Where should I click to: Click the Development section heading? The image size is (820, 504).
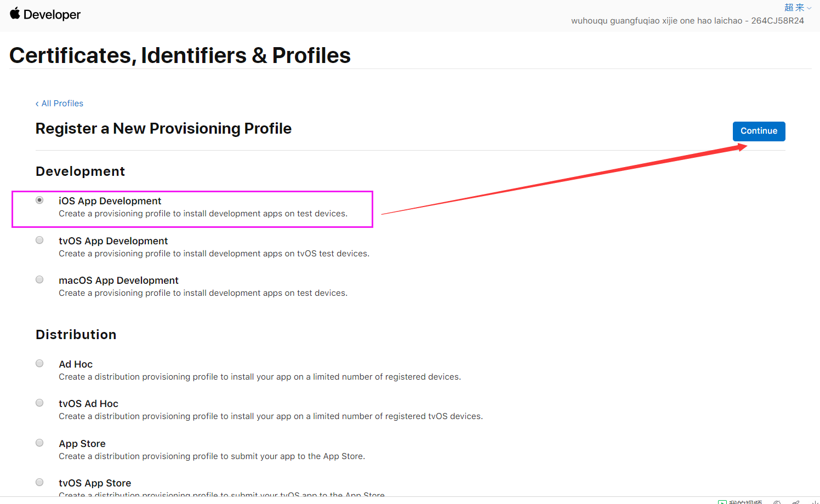point(80,171)
